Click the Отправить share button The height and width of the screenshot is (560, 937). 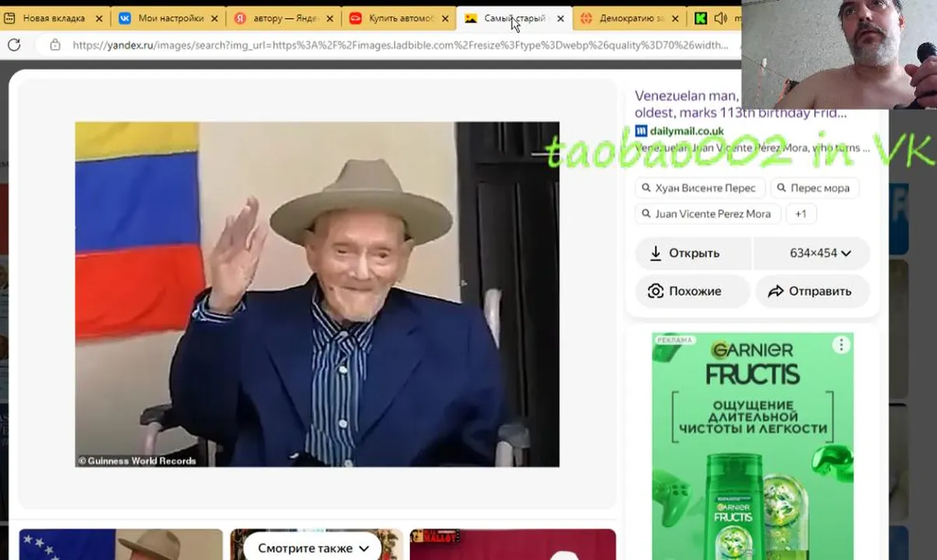tap(812, 291)
